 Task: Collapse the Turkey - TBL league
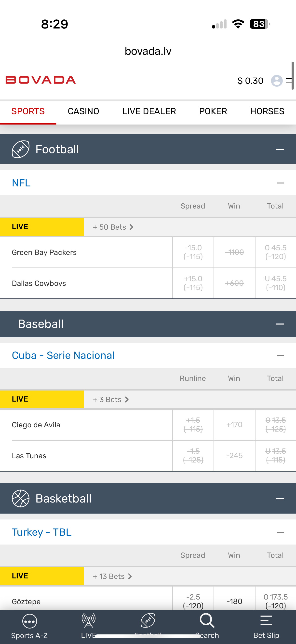[280, 532]
